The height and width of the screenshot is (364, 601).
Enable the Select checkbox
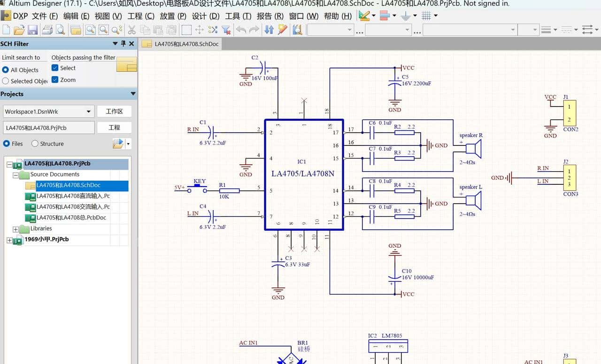(x=55, y=68)
